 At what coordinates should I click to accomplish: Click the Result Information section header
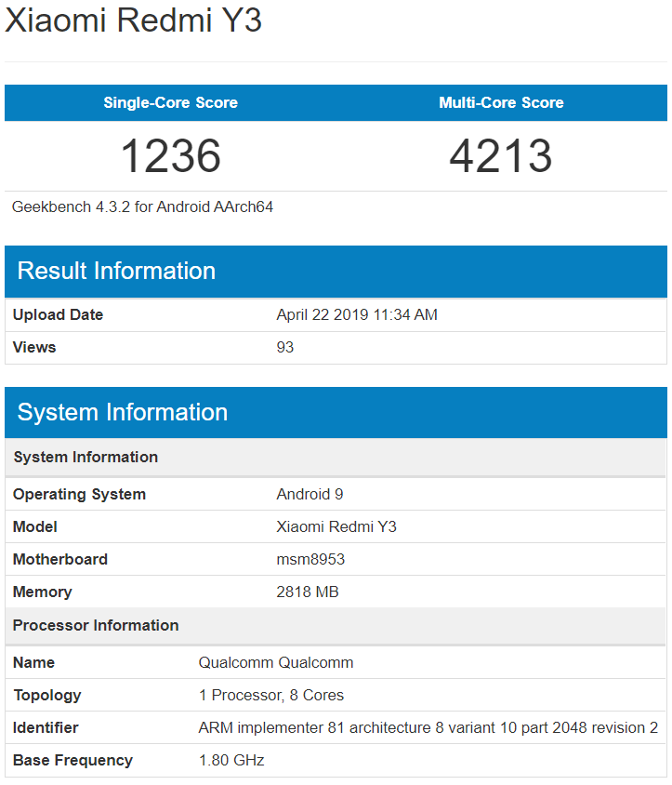pyautogui.click(x=336, y=272)
